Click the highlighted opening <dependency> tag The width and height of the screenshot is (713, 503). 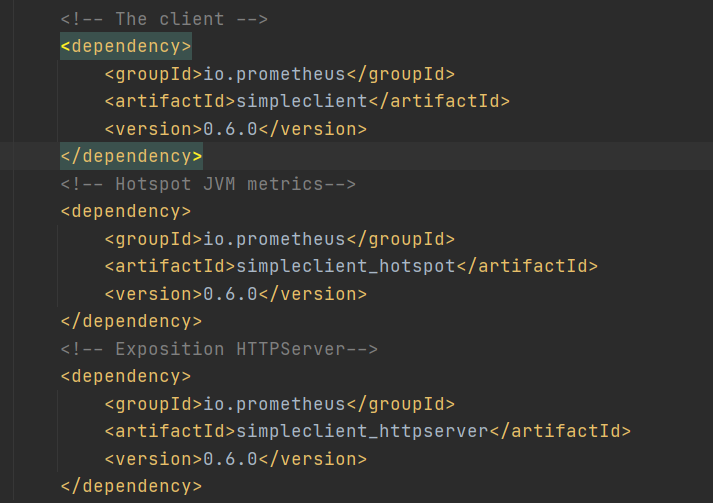126,46
